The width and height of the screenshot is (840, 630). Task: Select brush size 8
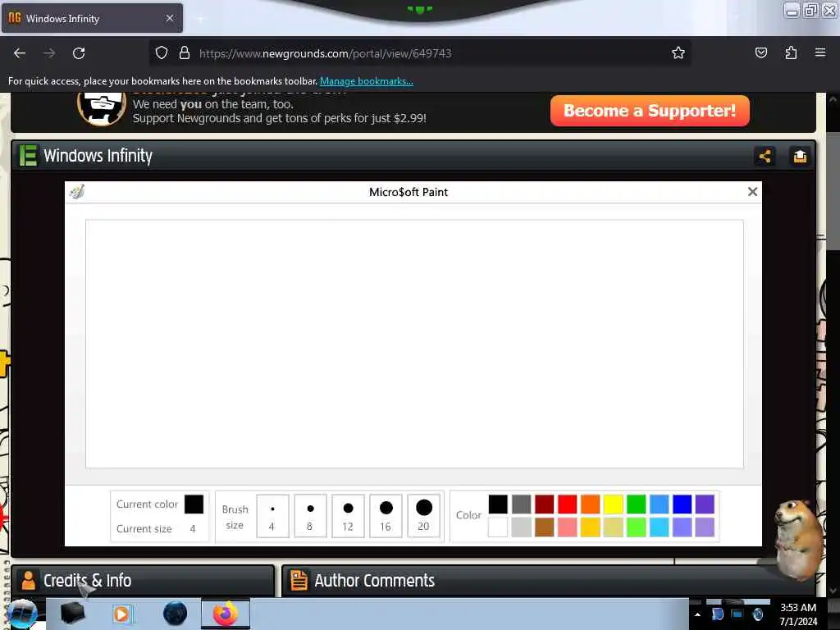coord(310,515)
